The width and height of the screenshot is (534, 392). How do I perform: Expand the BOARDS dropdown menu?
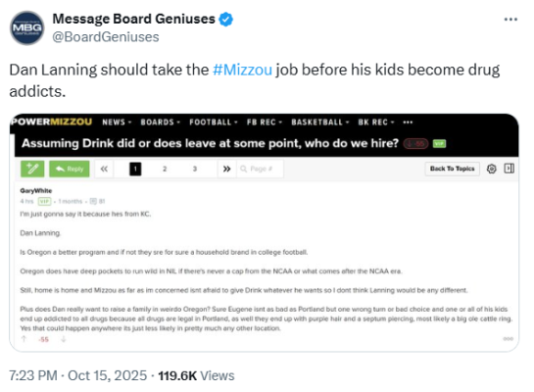tap(161, 122)
